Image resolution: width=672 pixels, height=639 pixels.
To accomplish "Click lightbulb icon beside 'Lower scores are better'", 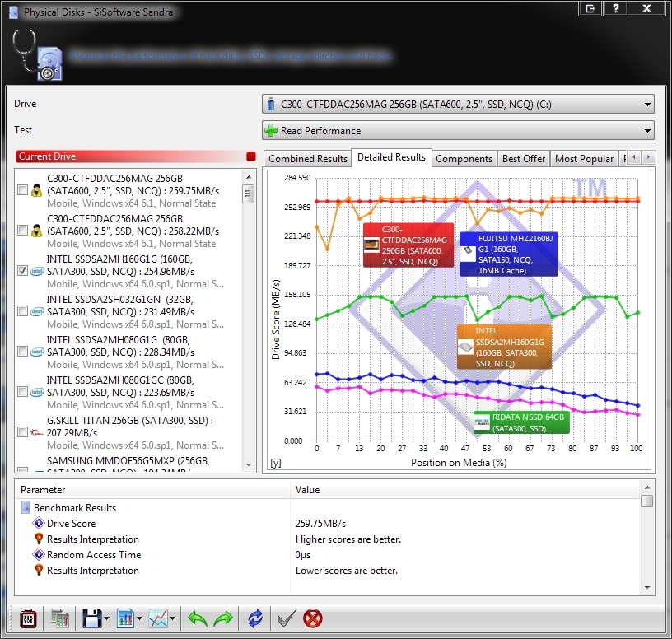I will point(39,570).
